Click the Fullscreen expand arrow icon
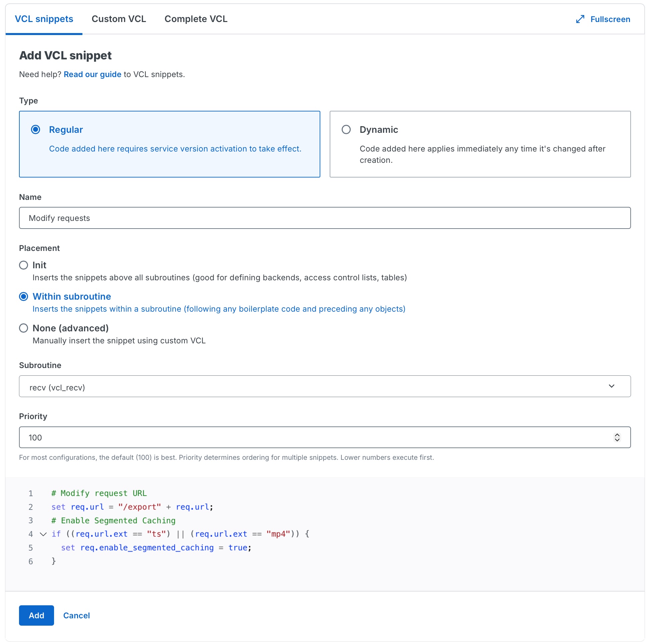 click(x=580, y=19)
